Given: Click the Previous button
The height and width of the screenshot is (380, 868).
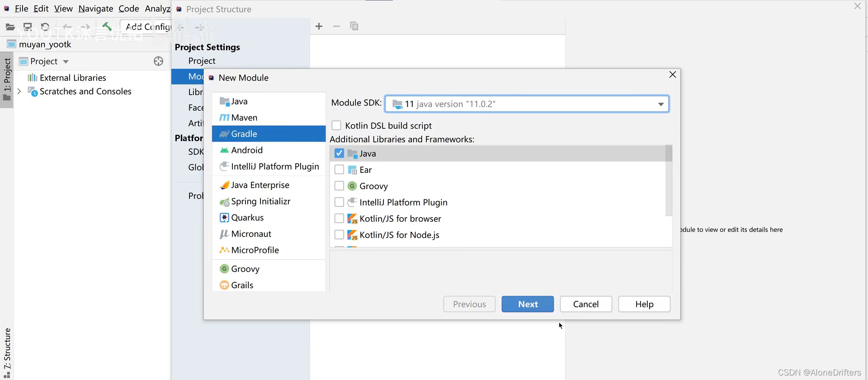Looking at the screenshot, I should pyautogui.click(x=469, y=304).
